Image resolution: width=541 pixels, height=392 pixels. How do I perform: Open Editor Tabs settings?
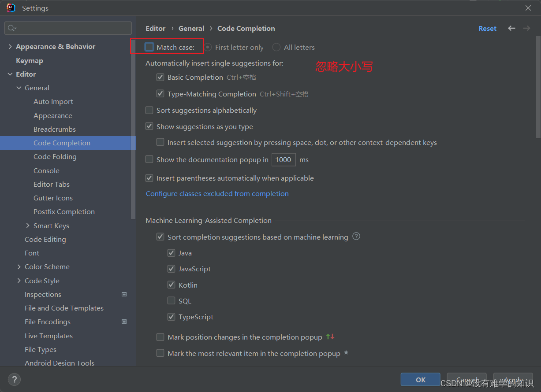point(52,184)
